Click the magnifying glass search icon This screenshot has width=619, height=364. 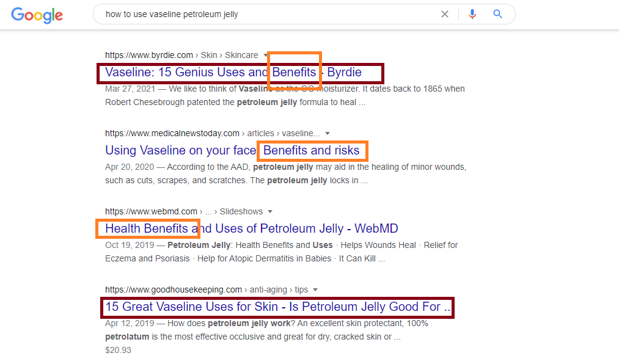[x=498, y=14]
